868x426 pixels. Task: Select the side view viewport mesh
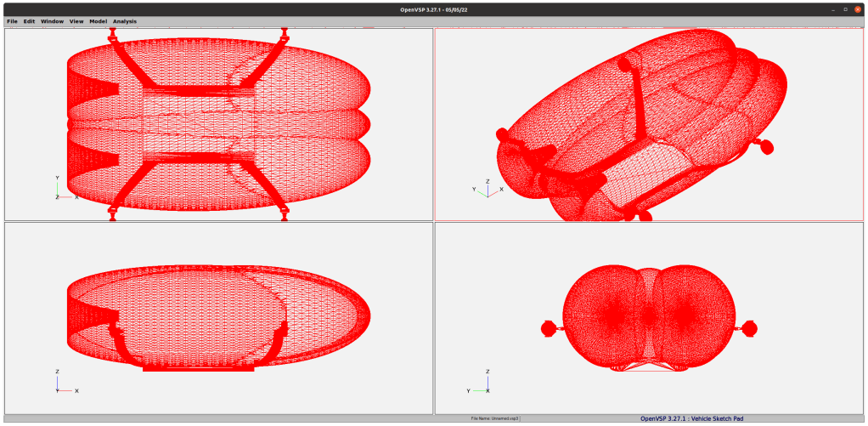coord(218,316)
